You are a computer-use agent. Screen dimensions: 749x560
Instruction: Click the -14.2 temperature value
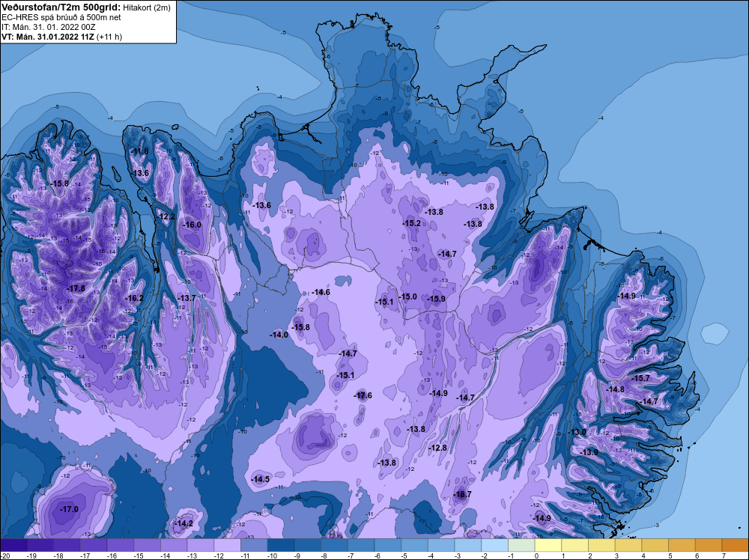click(184, 523)
